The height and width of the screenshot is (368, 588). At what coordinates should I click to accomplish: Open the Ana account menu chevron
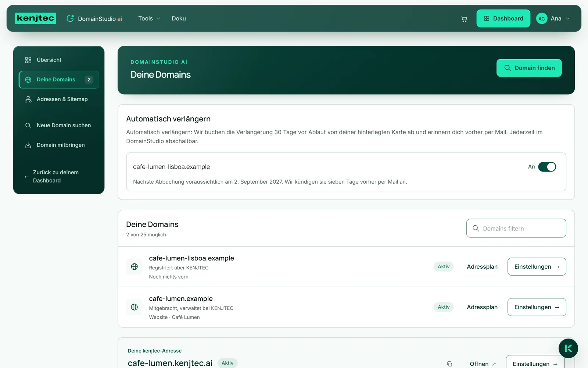(567, 18)
